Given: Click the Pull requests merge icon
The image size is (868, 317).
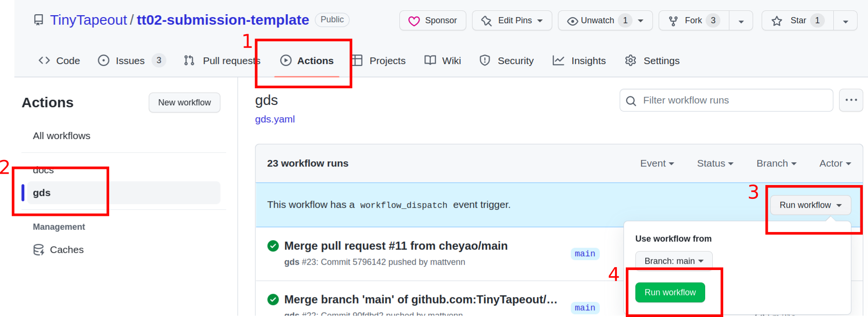Looking at the screenshot, I should pyautogui.click(x=189, y=60).
